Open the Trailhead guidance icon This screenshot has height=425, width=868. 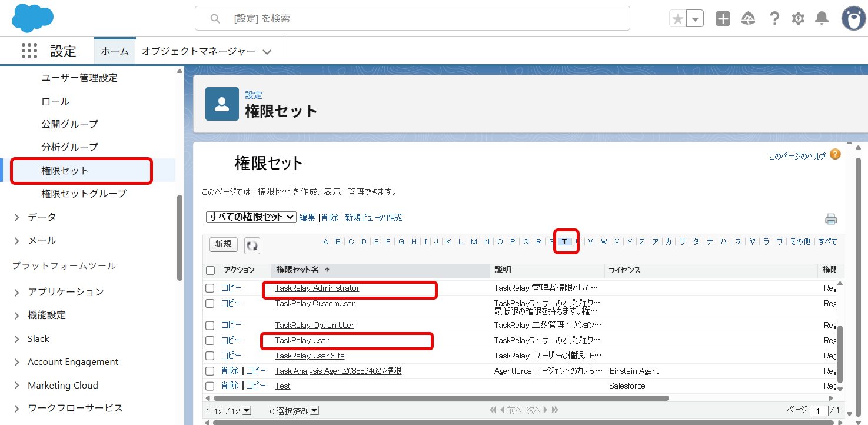pyautogui.click(x=749, y=19)
